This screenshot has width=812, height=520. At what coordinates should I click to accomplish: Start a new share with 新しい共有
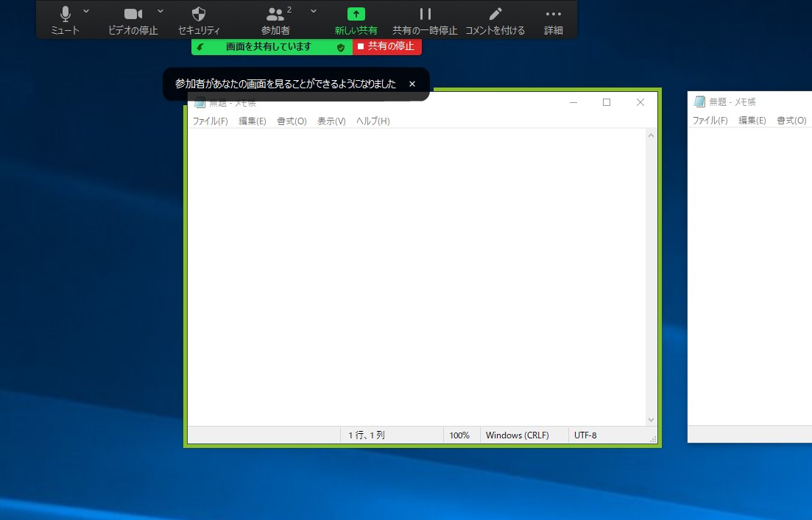click(356, 20)
